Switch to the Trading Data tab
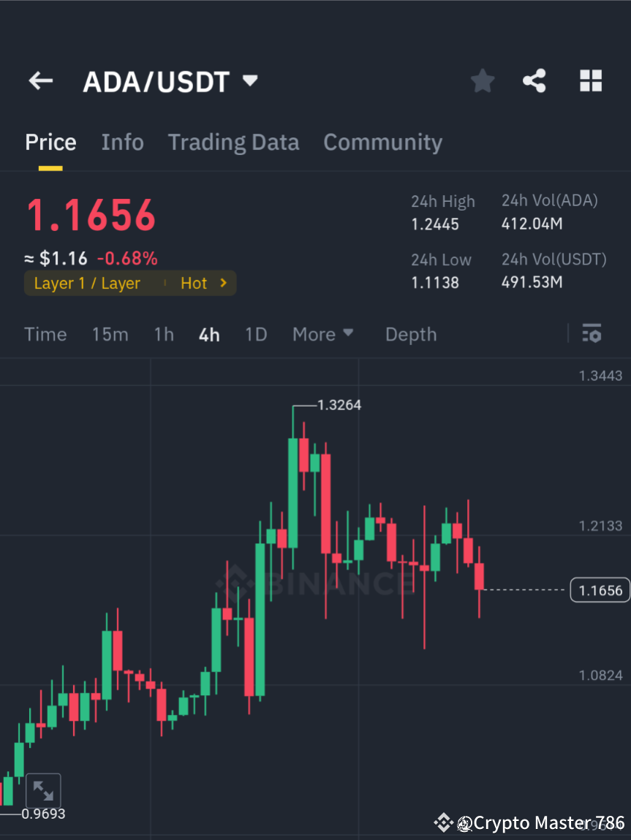631x840 pixels. tap(233, 142)
